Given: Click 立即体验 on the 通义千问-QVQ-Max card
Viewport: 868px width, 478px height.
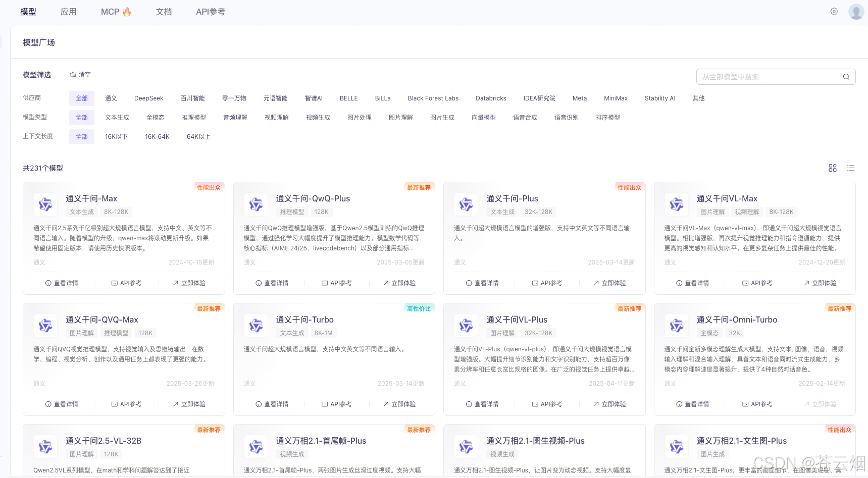Looking at the screenshot, I should pos(189,404).
